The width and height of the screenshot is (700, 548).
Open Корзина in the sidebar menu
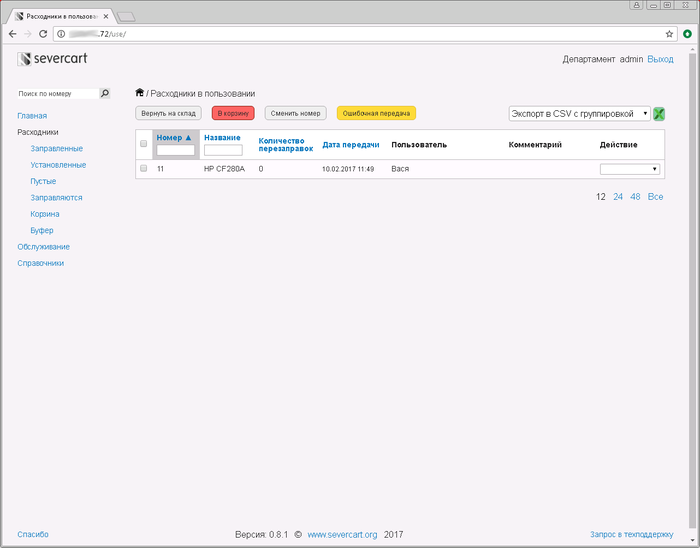click(45, 214)
